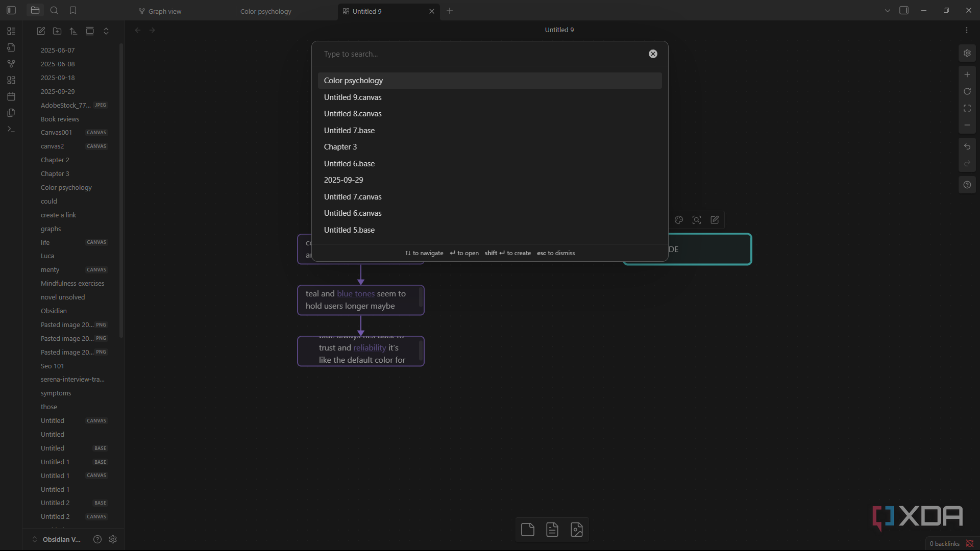Create new note with the pencil icon
Viewport: 980px width, 551px height.
pyautogui.click(x=41, y=31)
